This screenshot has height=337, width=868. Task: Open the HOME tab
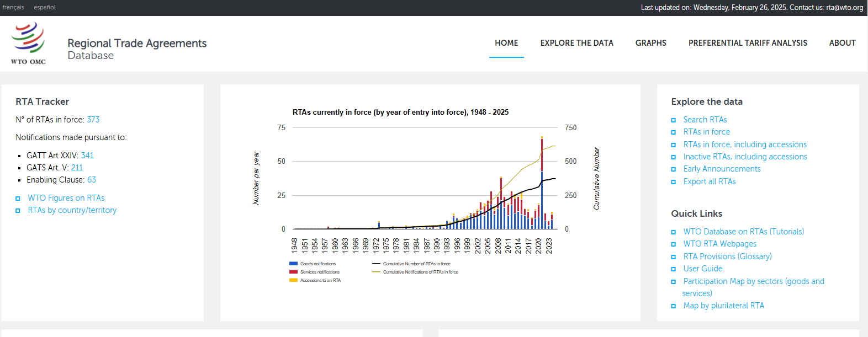pos(506,43)
